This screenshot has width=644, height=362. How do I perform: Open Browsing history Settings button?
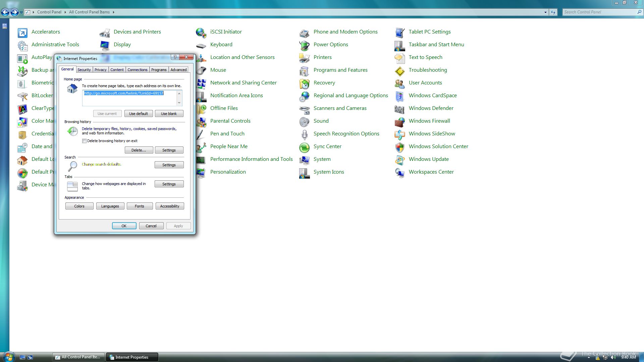(x=169, y=150)
